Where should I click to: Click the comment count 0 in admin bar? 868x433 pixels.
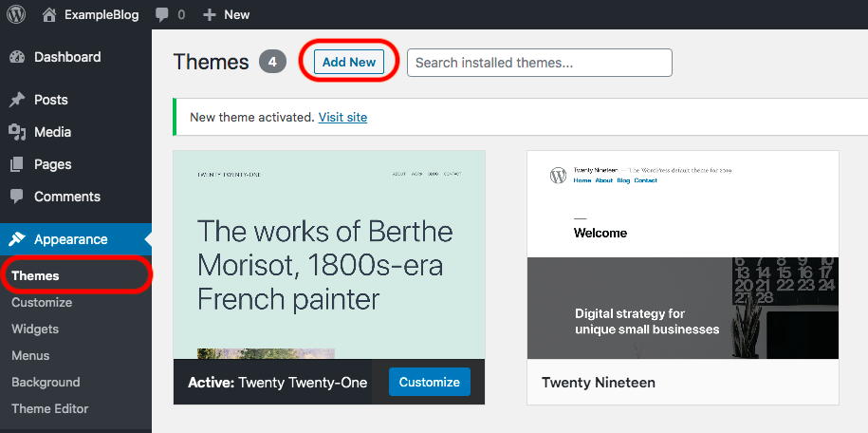click(181, 15)
